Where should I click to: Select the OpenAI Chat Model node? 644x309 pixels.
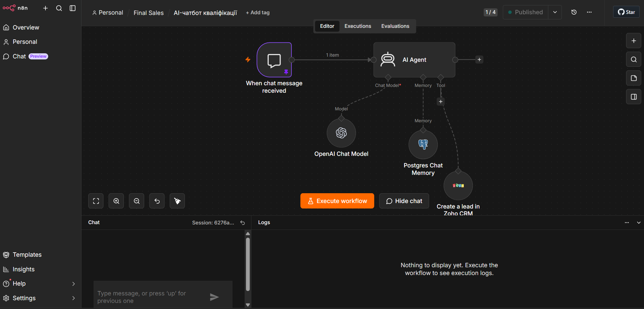click(x=341, y=133)
